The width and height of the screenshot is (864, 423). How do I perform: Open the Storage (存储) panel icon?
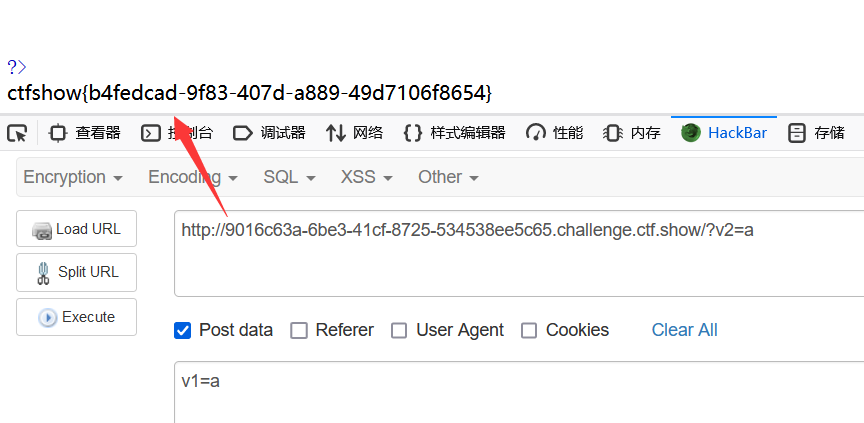click(x=797, y=133)
